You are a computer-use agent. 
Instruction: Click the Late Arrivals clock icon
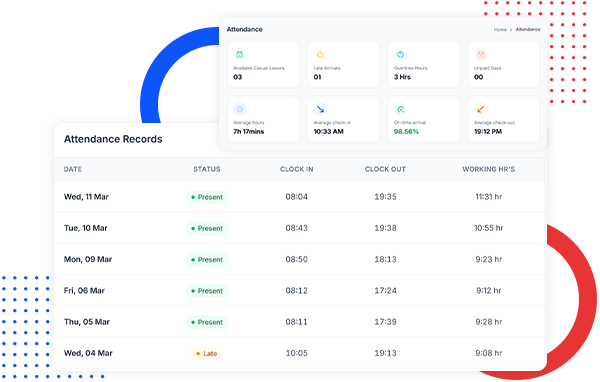pyautogui.click(x=320, y=55)
